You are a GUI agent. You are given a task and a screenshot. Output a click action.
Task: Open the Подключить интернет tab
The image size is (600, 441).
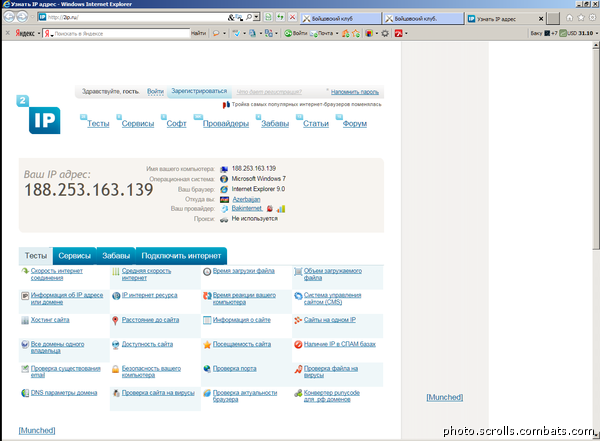pyautogui.click(x=181, y=256)
